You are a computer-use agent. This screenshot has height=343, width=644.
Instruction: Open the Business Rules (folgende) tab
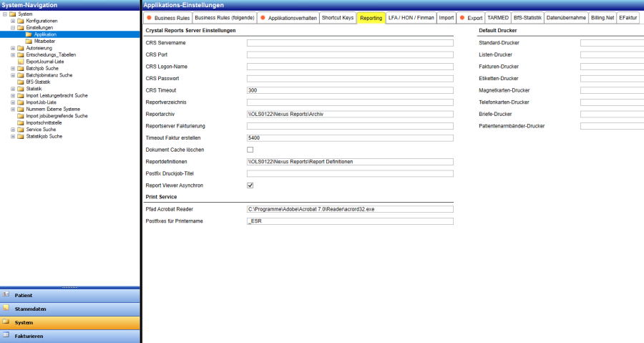tap(225, 18)
